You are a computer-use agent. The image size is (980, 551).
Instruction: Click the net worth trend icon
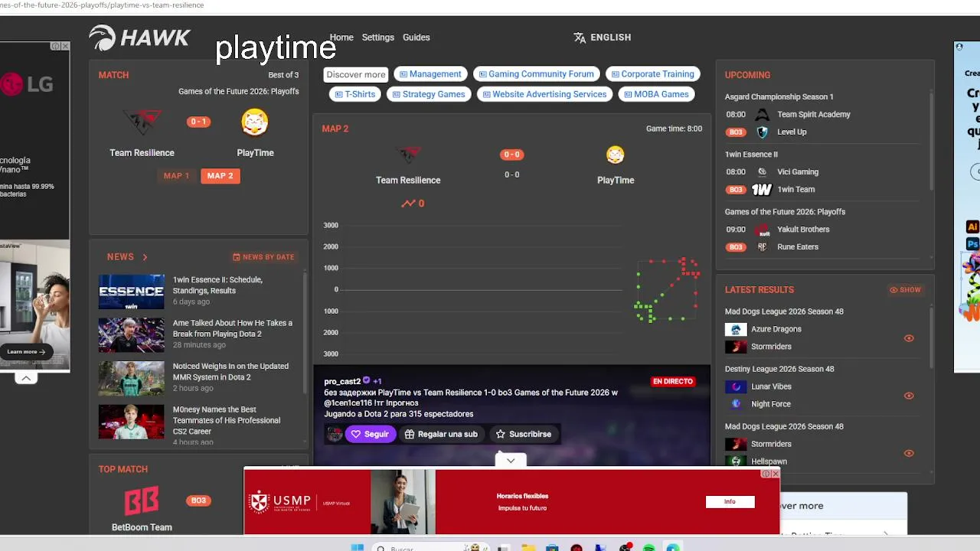[408, 204]
